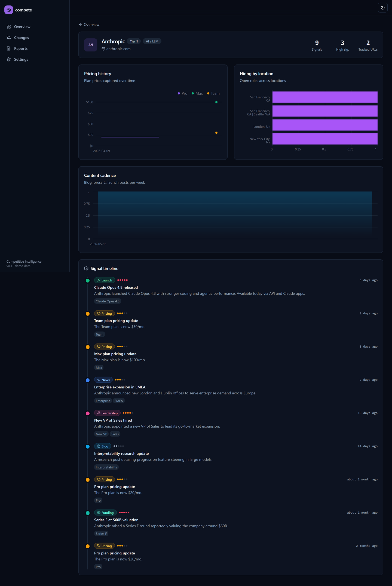Click the Pricing tag icon on the about 1 month ago Pro update
This screenshot has height=586, width=392.
click(x=99, y=480)
